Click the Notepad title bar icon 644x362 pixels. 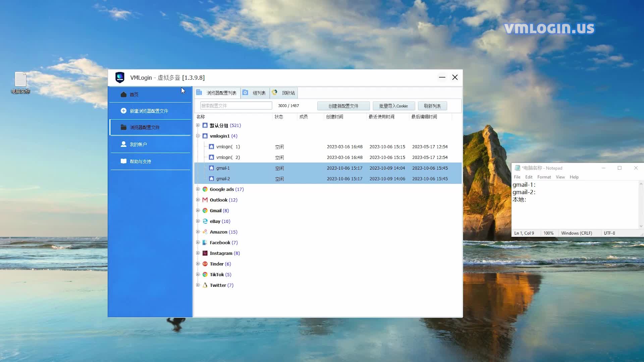click(517, 168)
